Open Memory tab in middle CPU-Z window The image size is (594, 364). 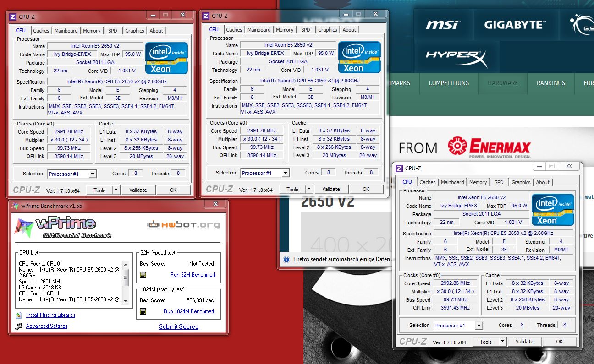coord(285,30)
